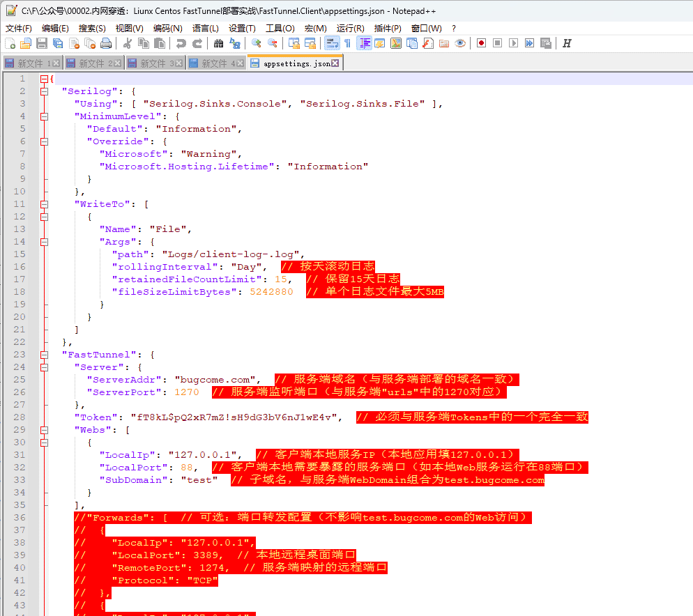Open the 插件(P) menu
The height and width of the screenshot is (616, 693).
point(388,28)
